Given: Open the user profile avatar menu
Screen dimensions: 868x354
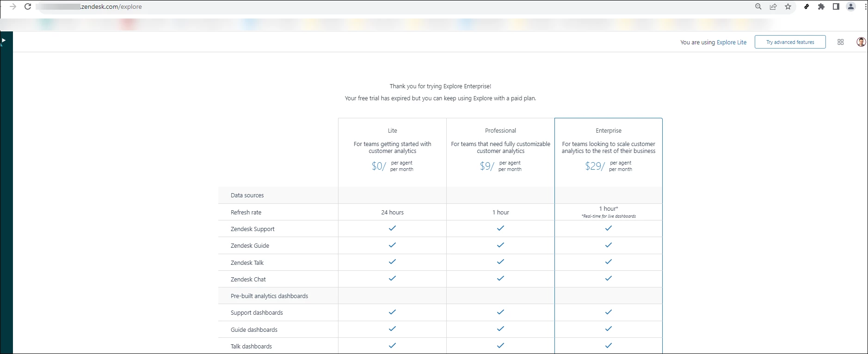Looking at the screenshot, I should (x=861, y=42).
